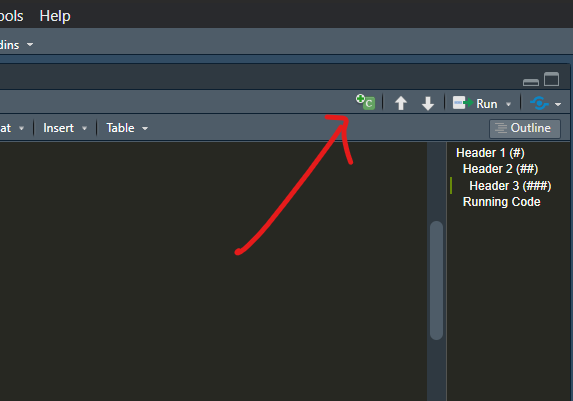Open the Table menu

[x=127, y=128]
